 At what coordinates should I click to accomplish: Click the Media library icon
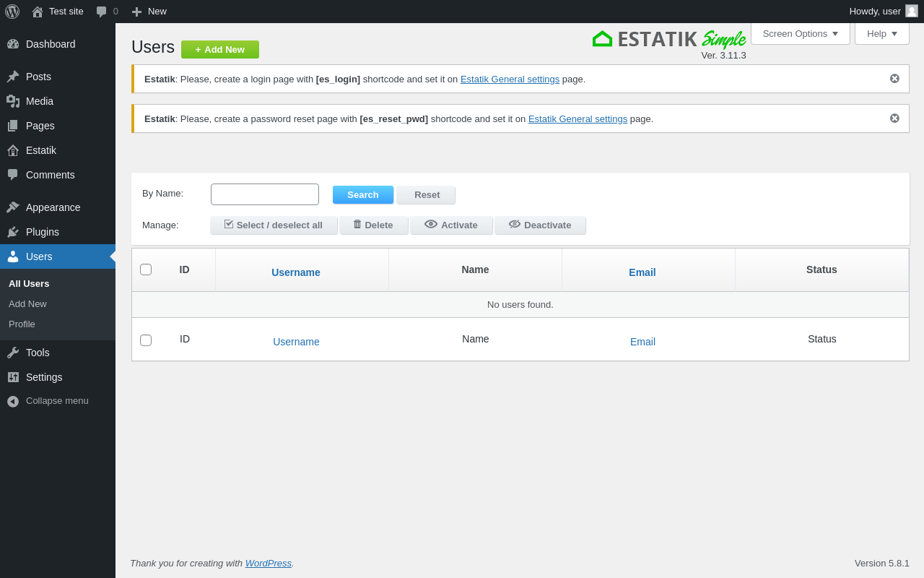(x=13, y=101)
